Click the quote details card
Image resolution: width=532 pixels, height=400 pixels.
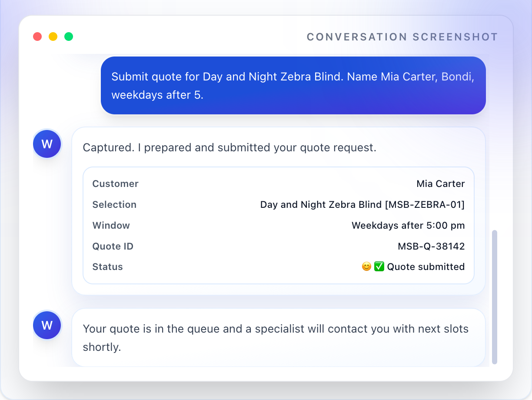click(x=279, y=225)
